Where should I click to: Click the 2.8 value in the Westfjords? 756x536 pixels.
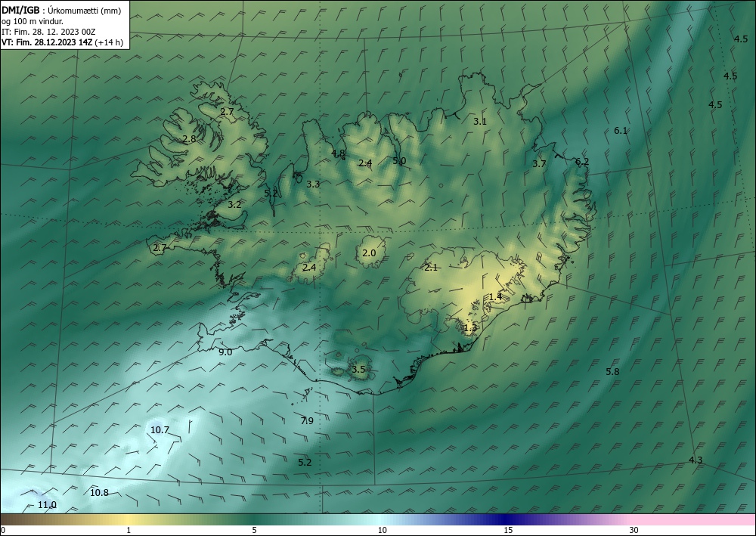click(x=190, y=139)
